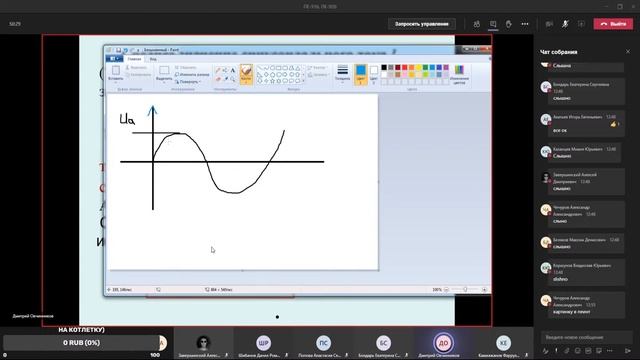
Task: Select the Pencil tool in Paint
Action: pos(218,70)
